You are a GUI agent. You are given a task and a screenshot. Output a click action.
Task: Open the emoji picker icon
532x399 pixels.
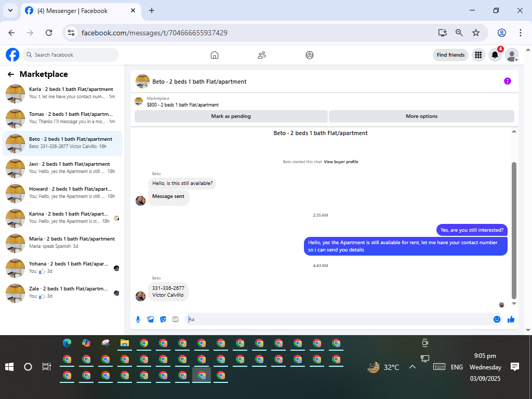pos(497,320)
